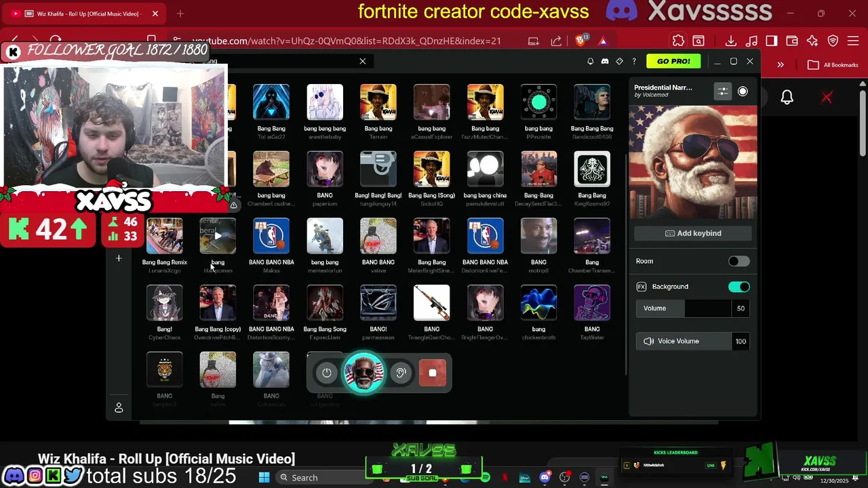Play BANG BANG NBA sound by Makss
This screenshot has height=488, width=868.
click(271, 236)
